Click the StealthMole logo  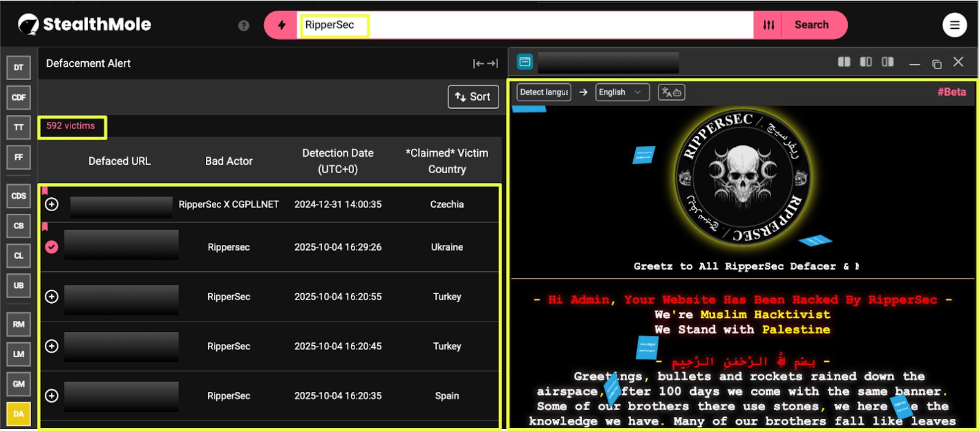click(x=85, y=24)
